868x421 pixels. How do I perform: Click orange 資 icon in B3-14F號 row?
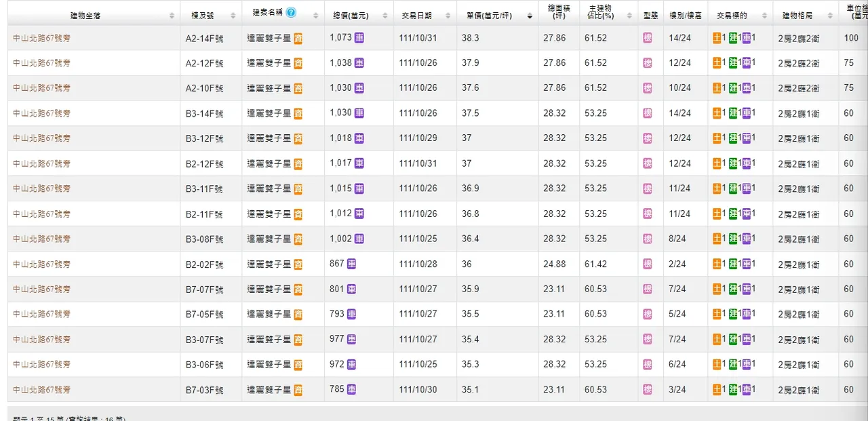pos(298,113)
